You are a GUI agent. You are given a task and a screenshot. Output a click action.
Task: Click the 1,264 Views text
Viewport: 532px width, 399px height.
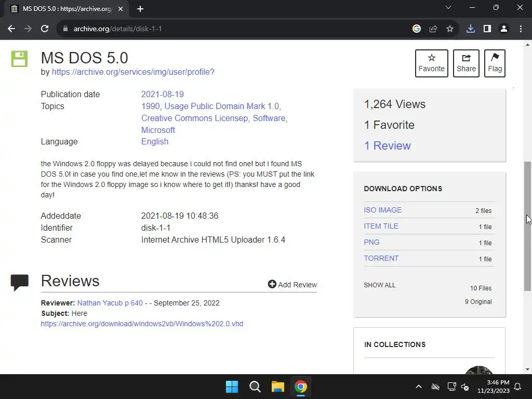pos(395,104)
